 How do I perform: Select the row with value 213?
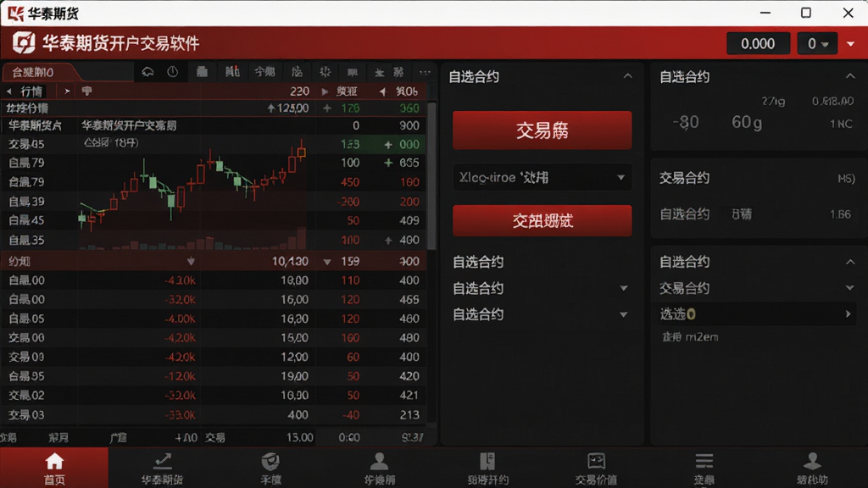pos(213,414)
